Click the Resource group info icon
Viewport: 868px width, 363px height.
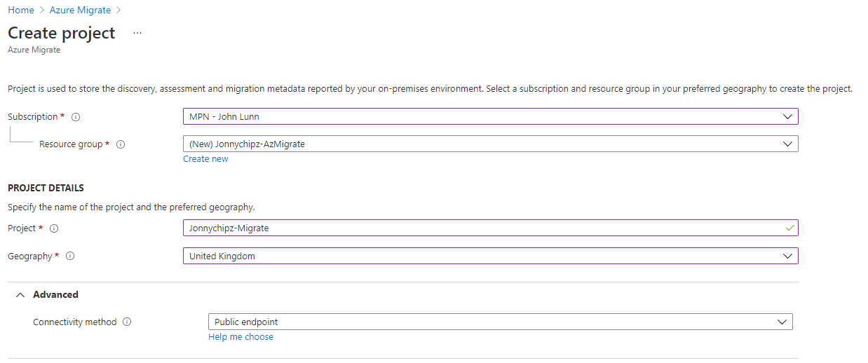click(x=121, y=144)
